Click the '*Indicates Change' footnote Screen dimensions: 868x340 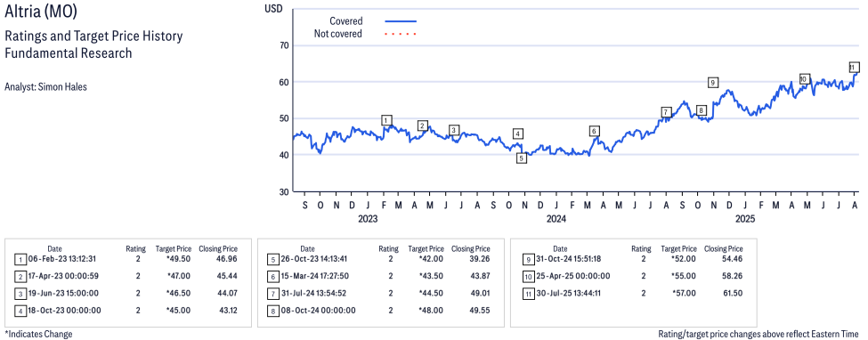point(38,334)
